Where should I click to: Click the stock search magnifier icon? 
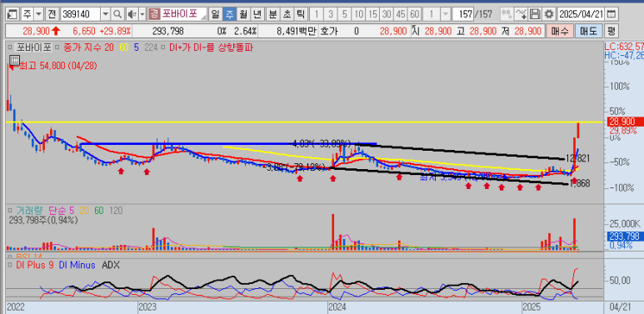[117, 15]
